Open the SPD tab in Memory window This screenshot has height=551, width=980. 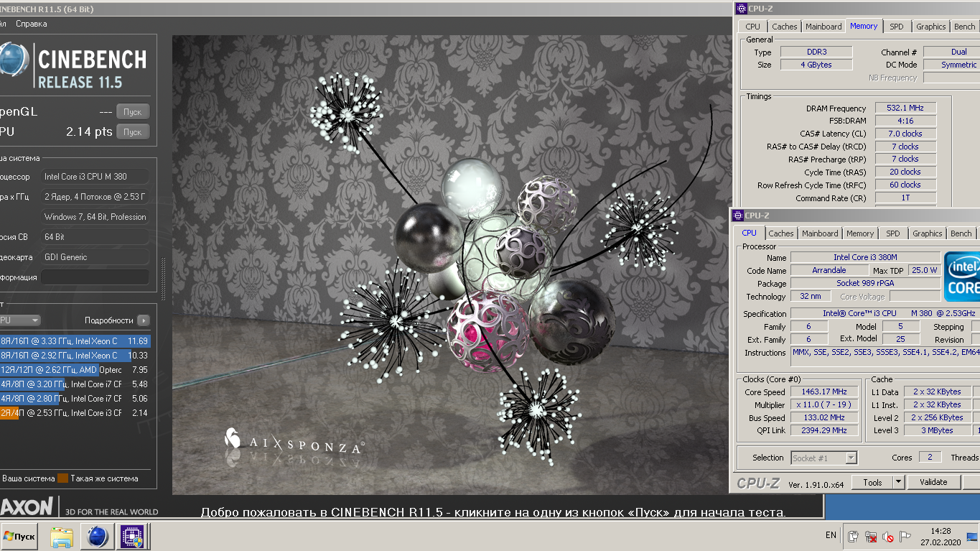pos(897,27)
